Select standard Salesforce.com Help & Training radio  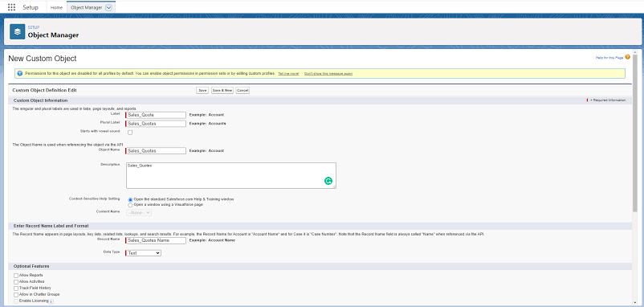pos(130,199)
